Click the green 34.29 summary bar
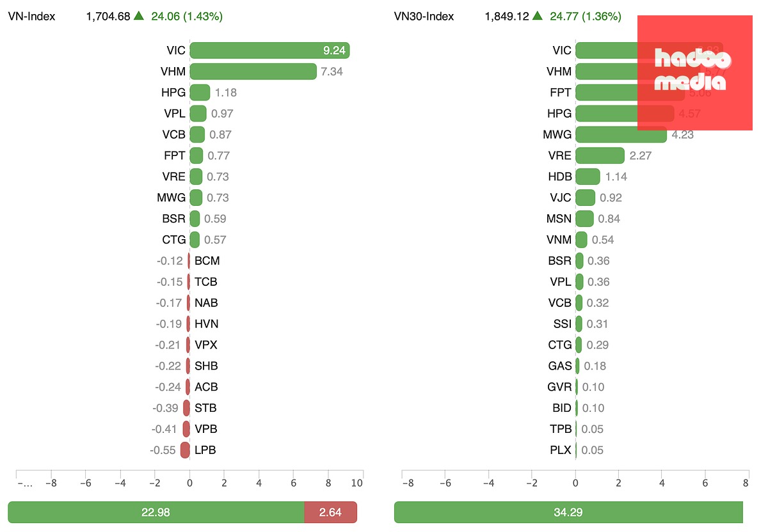 (x=568, y=512)
